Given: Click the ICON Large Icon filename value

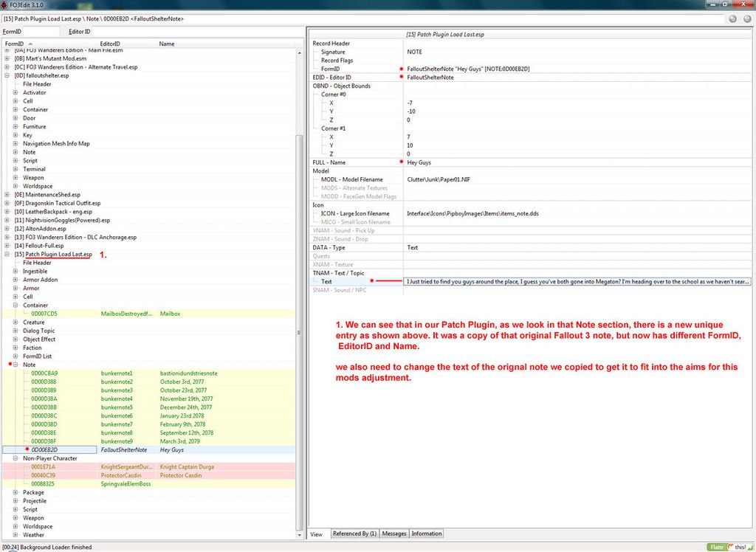Looking at the screenshot, I should click(x=472, y=213).
